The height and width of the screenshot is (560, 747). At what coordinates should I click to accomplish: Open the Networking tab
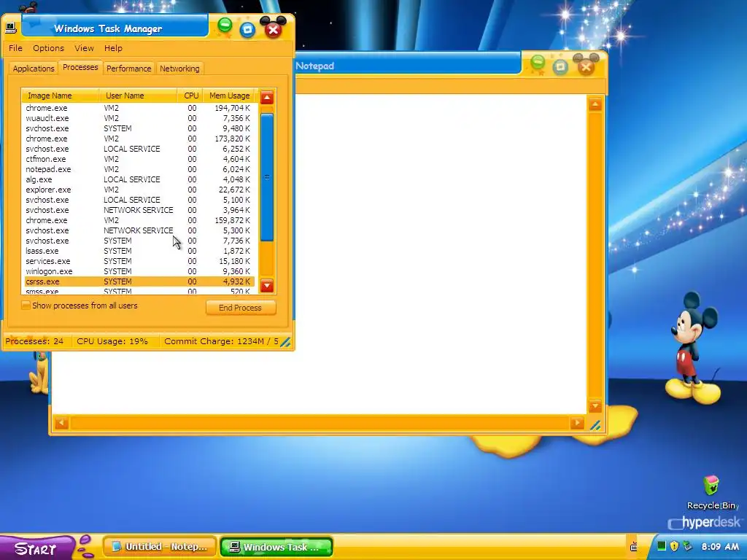click(x=179, y=69)
